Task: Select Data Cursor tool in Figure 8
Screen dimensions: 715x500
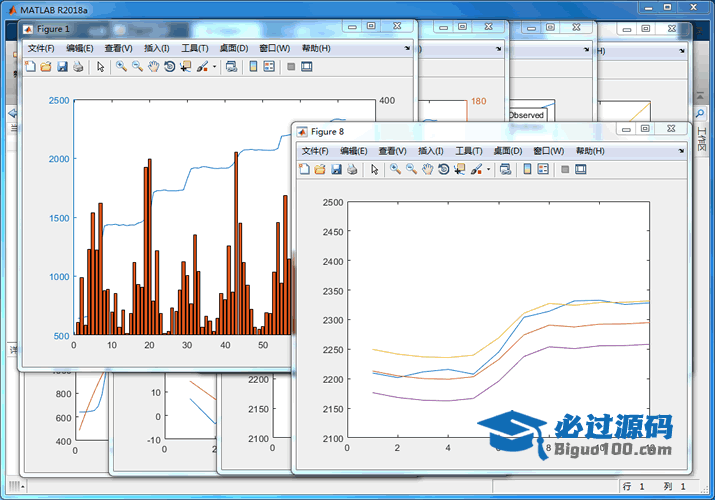Action: pyautogui.click(x=459, y=169)
